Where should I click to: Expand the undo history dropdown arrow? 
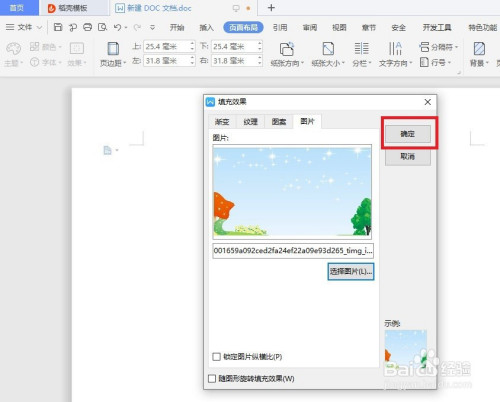pyautogui.click(x=126, y=28)
